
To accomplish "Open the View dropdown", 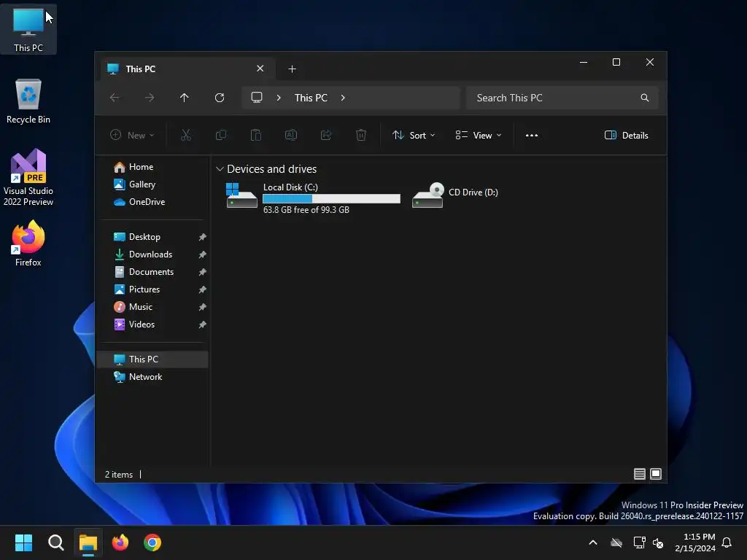I will (x=479, y=135).
